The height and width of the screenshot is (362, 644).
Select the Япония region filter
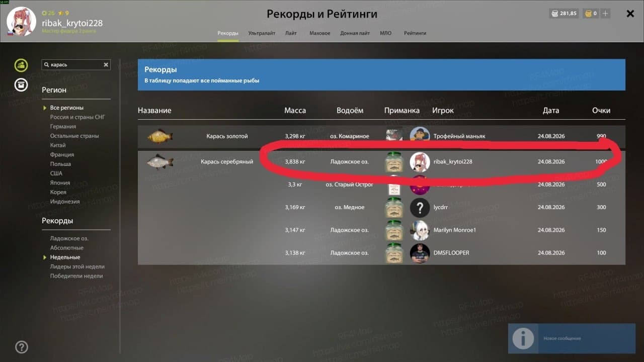[x=60, y=183]
